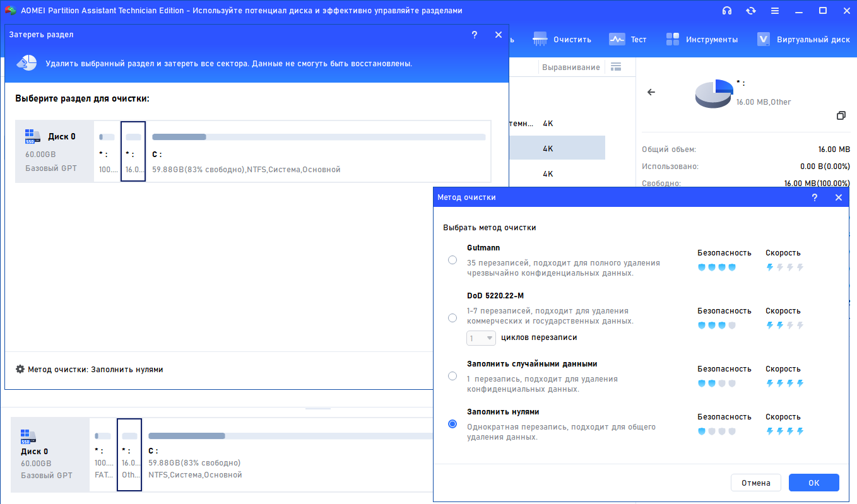The height and width of the screenshot is (504, 857).
Task: Expand the overwrite cycles dropdown
Action: click(481, 338)
